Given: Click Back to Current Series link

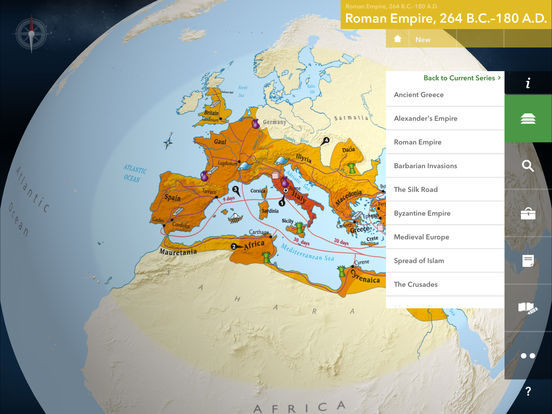Looking at the screenshot, I should 462,78.
